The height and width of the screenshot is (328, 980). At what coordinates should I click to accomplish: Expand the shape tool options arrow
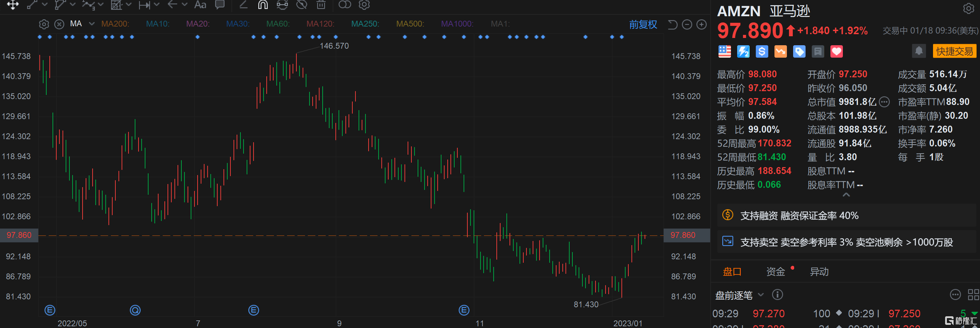pos(73,4)
